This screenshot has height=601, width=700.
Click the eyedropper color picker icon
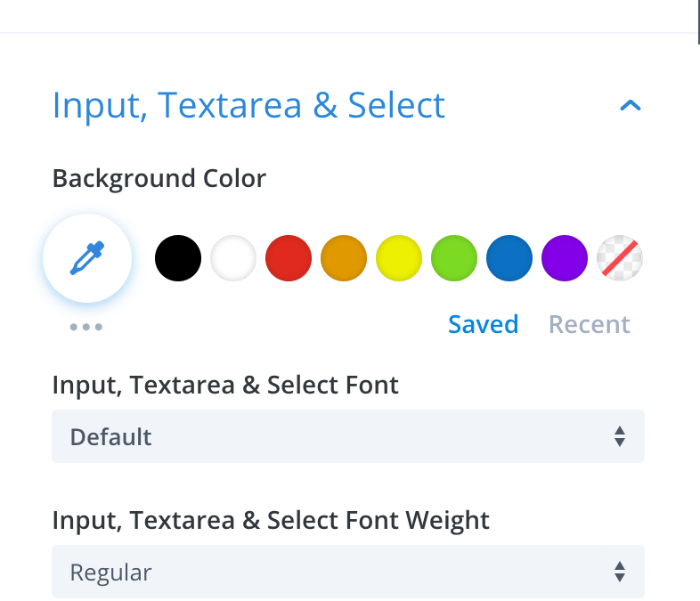pos(87,258)
